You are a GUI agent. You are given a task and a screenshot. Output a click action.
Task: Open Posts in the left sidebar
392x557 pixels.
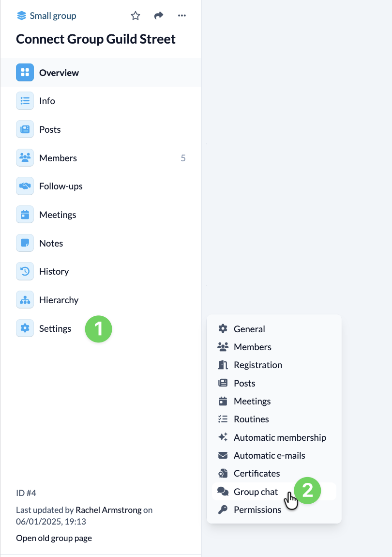(x=50, y=129)
